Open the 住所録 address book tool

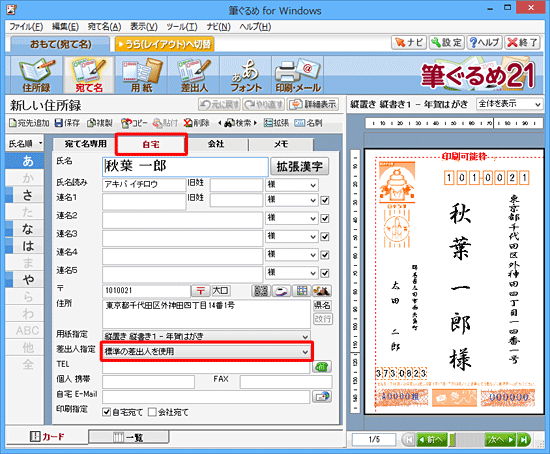pos(36,75)
